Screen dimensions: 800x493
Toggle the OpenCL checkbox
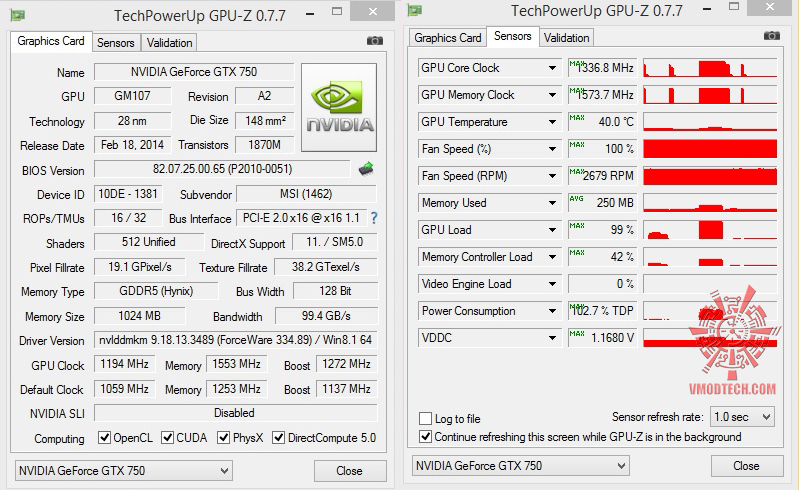[x=104, y=437]
